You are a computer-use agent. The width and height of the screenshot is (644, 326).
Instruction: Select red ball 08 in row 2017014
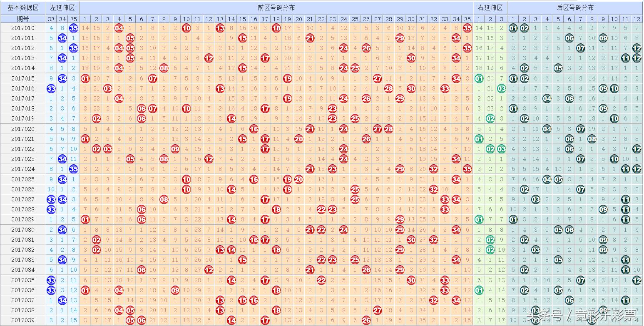click(164, 68)
